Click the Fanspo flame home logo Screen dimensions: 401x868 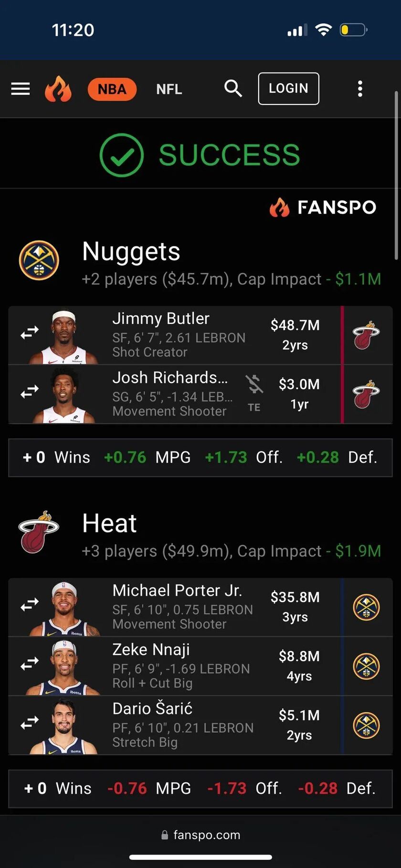tap(58, 89)
